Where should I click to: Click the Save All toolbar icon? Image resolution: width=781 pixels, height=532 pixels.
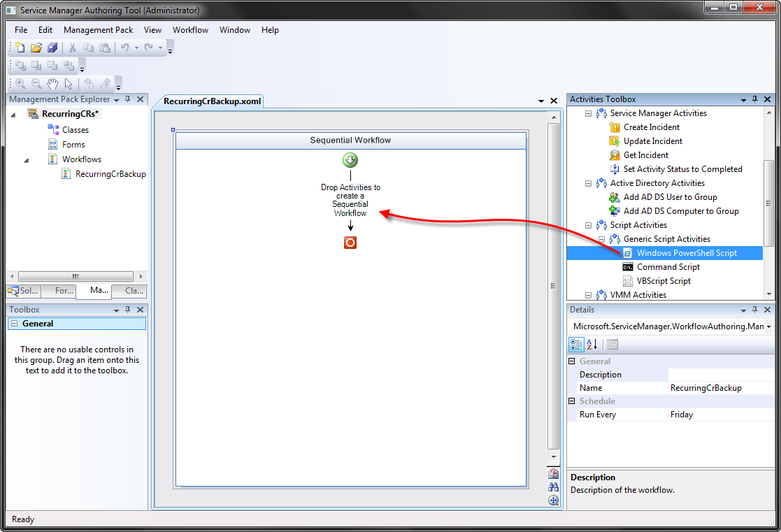click(x=52, y=48)
